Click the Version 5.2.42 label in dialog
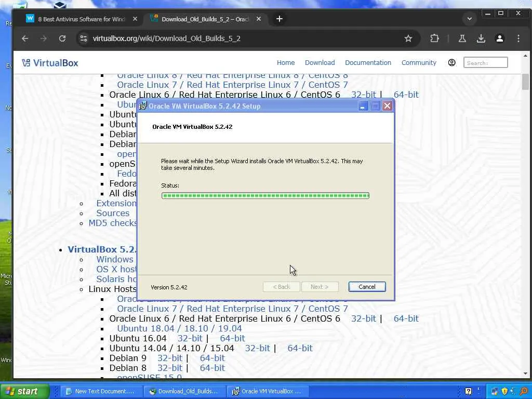 click(x=169, y=287)
